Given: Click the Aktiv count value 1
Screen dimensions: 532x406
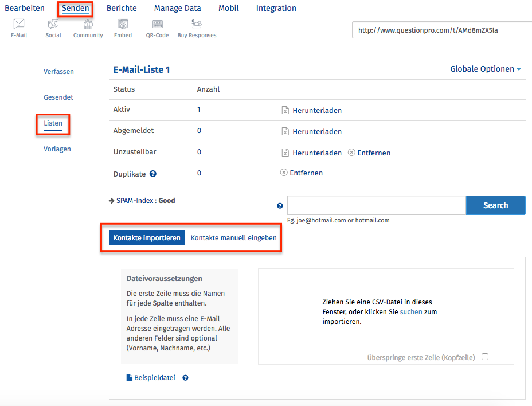Looking at the screenshot, I should tap(199, 110).
